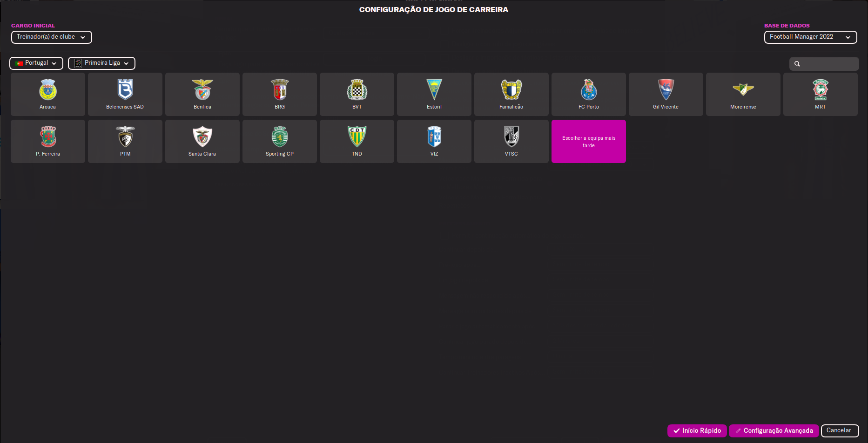Click the Belenenses SAD team name
The width and height of the screenshot is (868, 443).
pos(125,107)
